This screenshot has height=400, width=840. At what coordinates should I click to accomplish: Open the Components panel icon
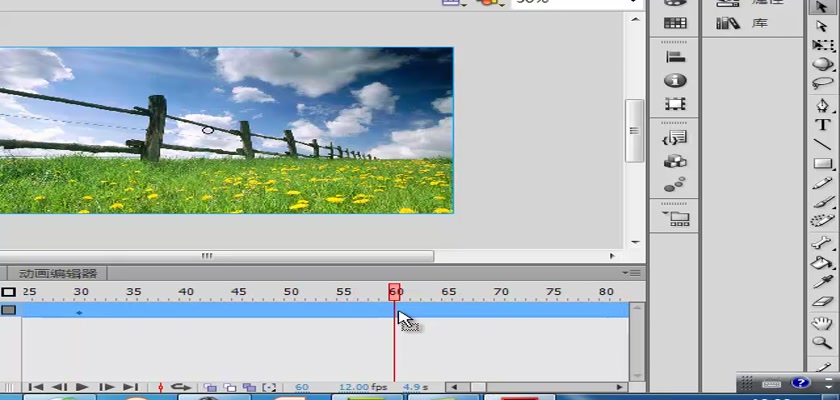[674, 161]
